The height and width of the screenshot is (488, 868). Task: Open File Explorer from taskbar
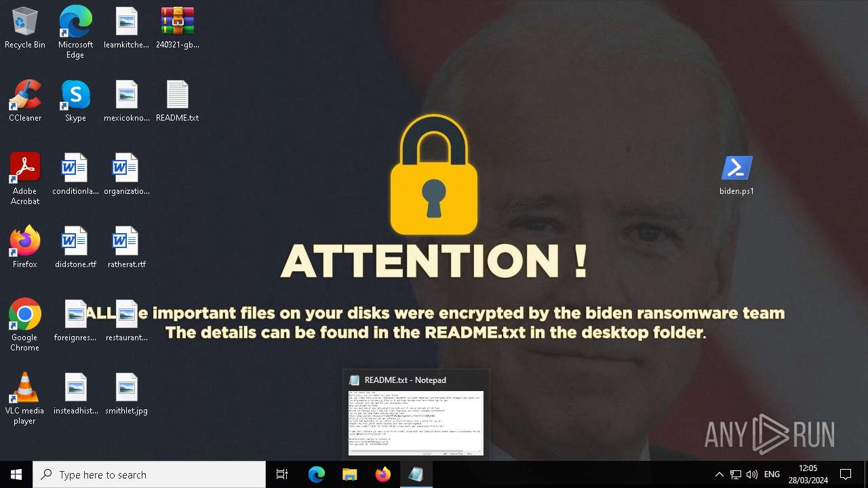[x=350, y=474]
